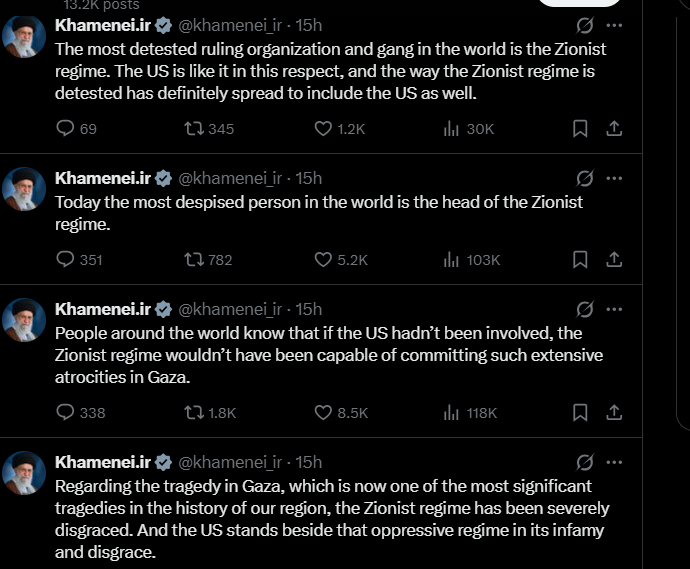Share the first tweet about the Zionist regime
Screen dimensions: 690x569
point(614,128)
